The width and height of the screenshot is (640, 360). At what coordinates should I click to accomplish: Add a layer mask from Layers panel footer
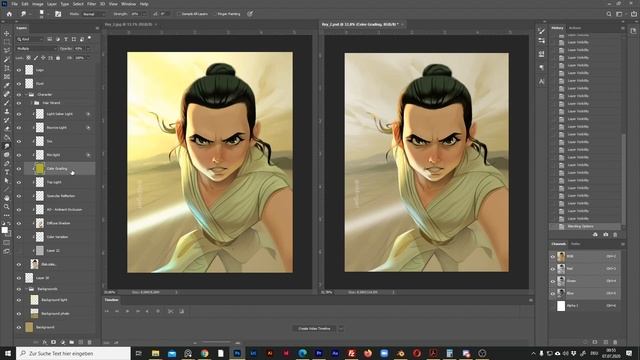click(x=53, y=342)
